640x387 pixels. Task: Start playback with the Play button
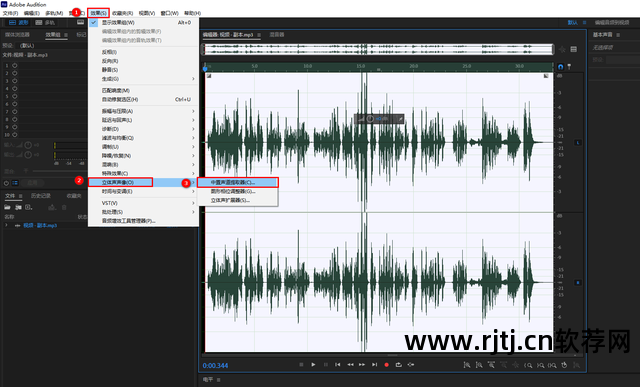(313, 365)
